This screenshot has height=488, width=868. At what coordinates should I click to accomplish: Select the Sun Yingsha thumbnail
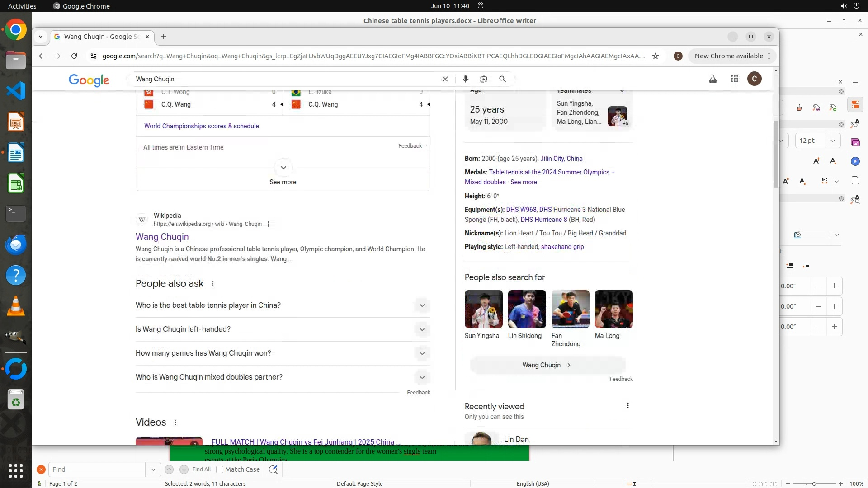[x=483, y=309]
